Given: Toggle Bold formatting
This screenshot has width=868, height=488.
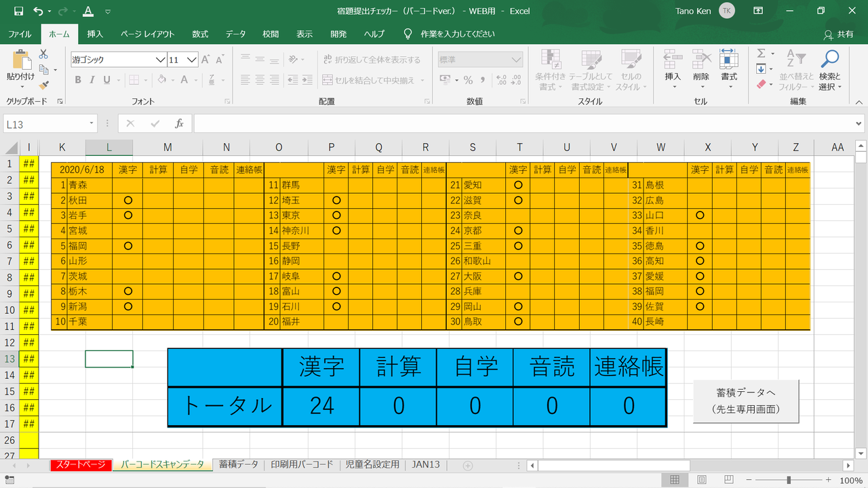Looking at the screenshot, I should [78, 80].
